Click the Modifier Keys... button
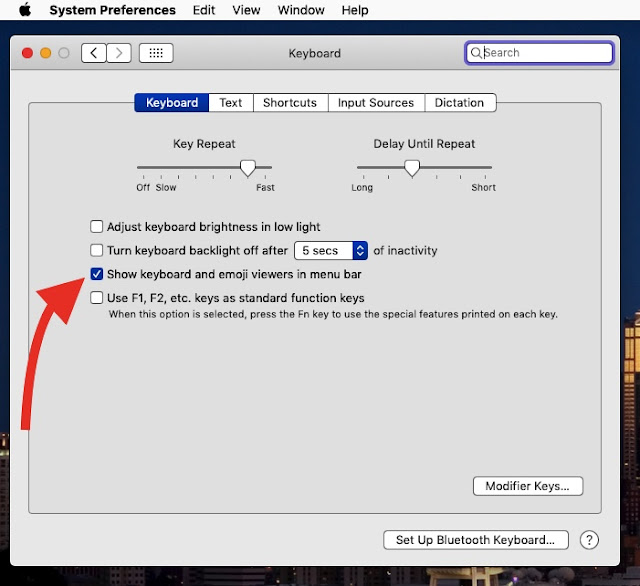 528,486
